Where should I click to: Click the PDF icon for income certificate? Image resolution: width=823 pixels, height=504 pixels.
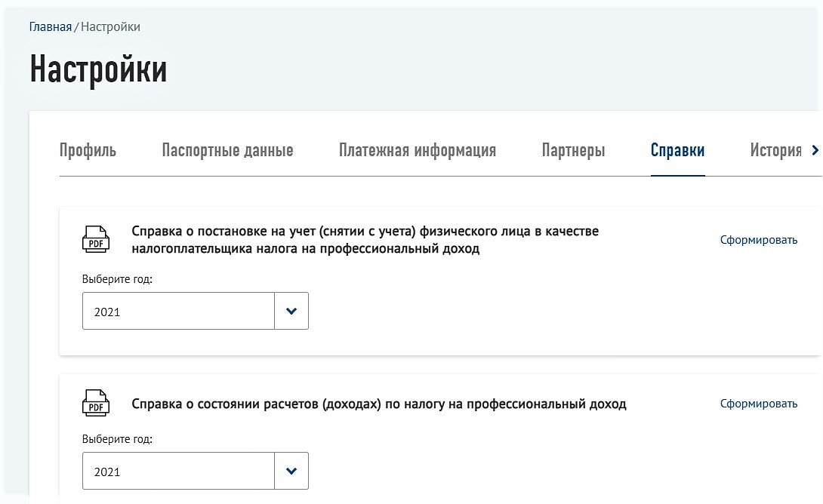95,403
